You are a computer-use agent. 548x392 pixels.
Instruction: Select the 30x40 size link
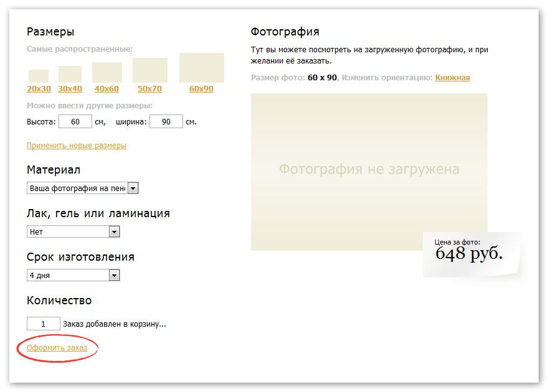pos(70,88)
